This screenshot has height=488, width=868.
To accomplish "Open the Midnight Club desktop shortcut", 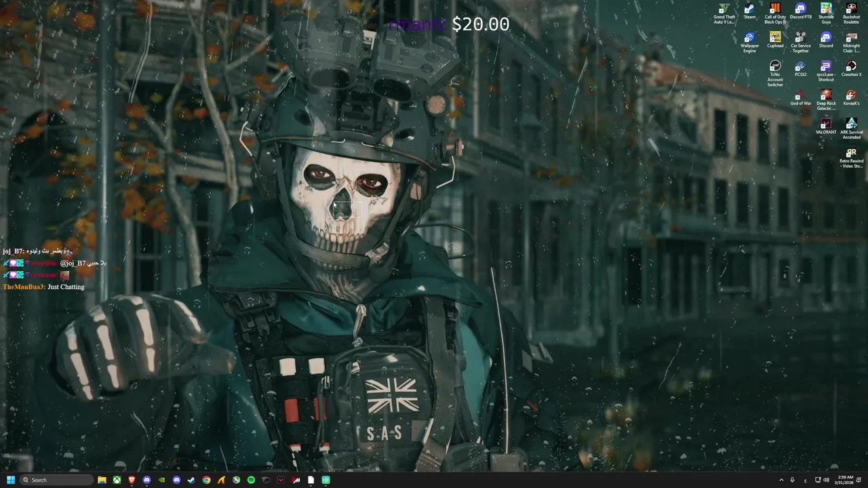I will tap(851, 42).
